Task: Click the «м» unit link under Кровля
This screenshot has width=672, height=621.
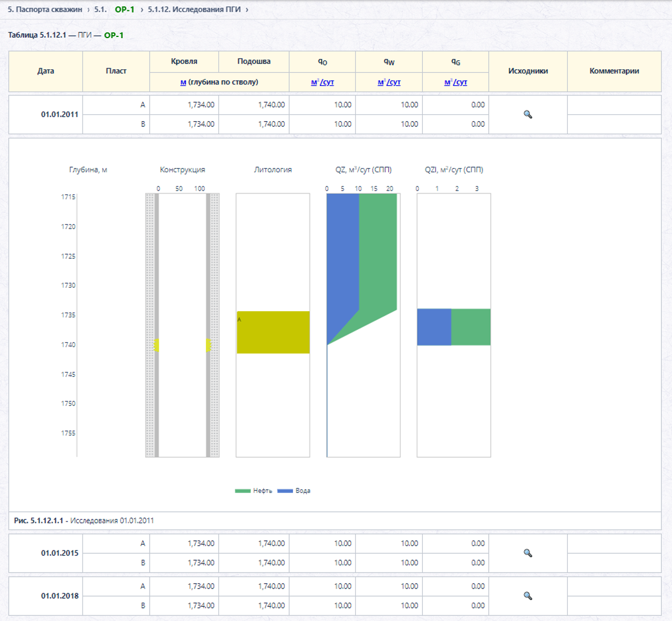Action: click(183, 82)
